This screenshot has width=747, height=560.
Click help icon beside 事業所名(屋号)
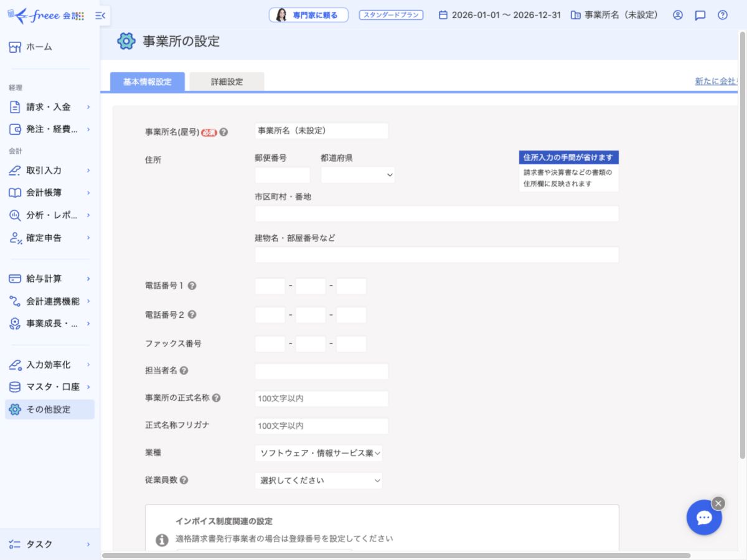point(223,132)
